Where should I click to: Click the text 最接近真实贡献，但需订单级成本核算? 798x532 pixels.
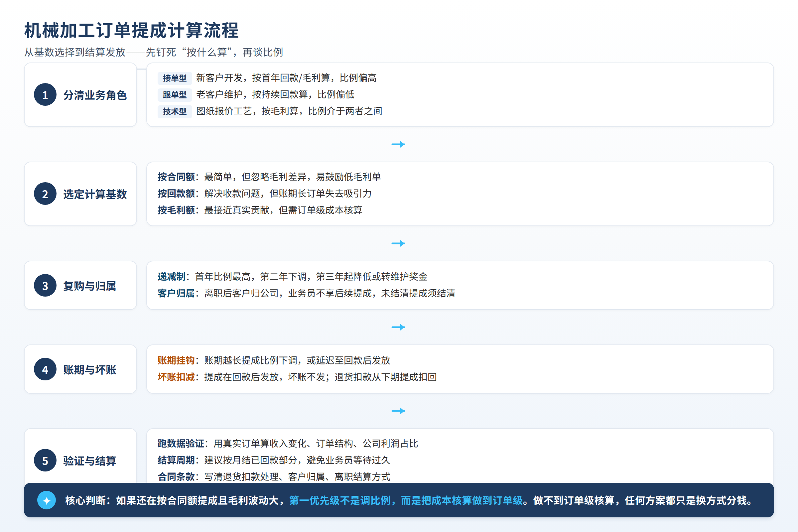[283, 210]
